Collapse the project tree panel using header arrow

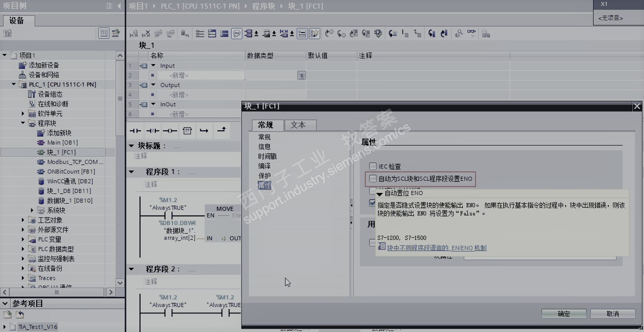[x=119, y=6]
